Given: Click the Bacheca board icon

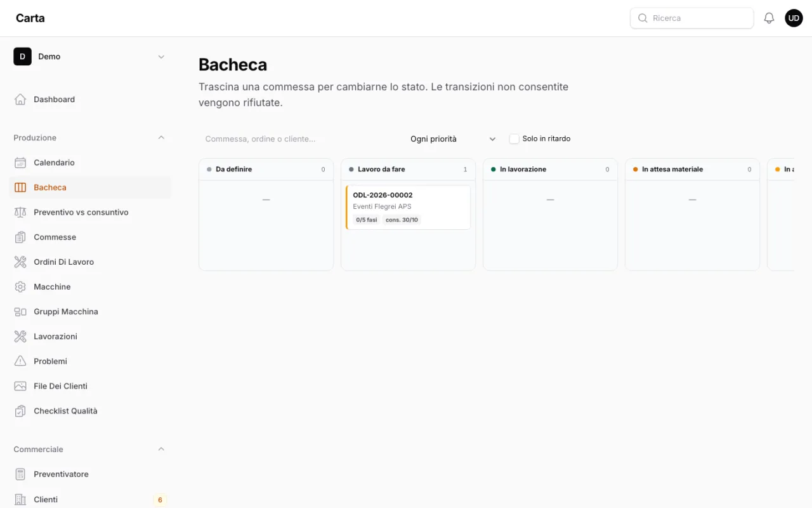Looking at the screenshot, I should coord(20,187).
